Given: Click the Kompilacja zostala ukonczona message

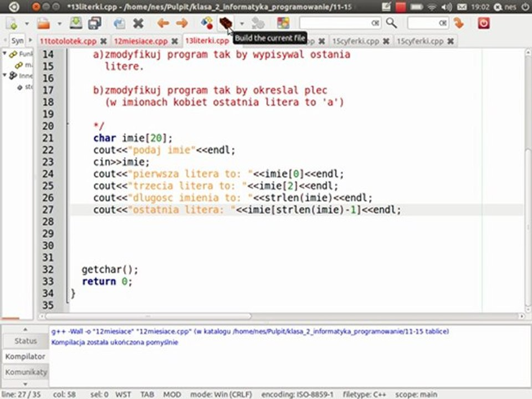Looking at the screenshot, I should [x=115, y=342].
